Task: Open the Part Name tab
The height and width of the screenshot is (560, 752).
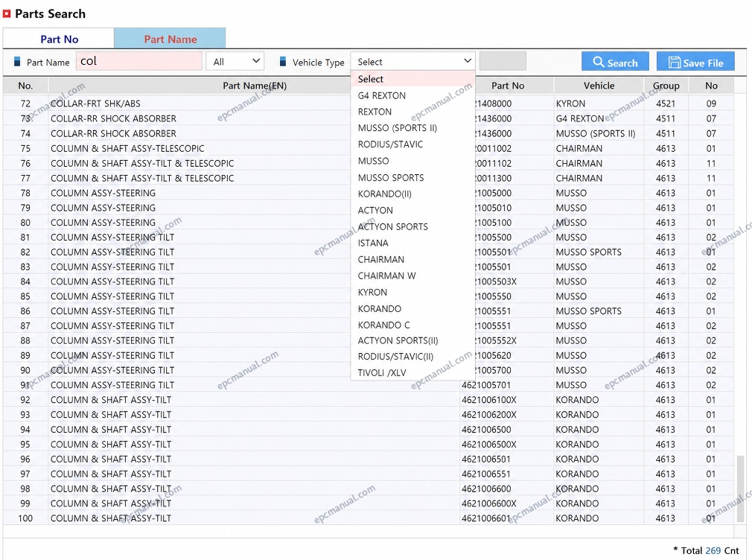Action: pyautogui.click(x=171, y=39)
